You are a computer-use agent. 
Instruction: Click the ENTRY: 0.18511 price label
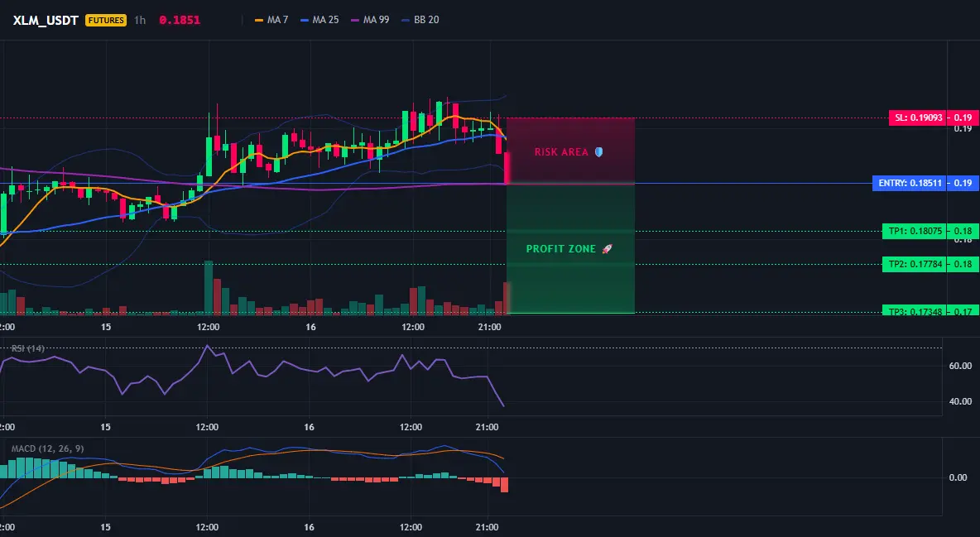point(910,183)
